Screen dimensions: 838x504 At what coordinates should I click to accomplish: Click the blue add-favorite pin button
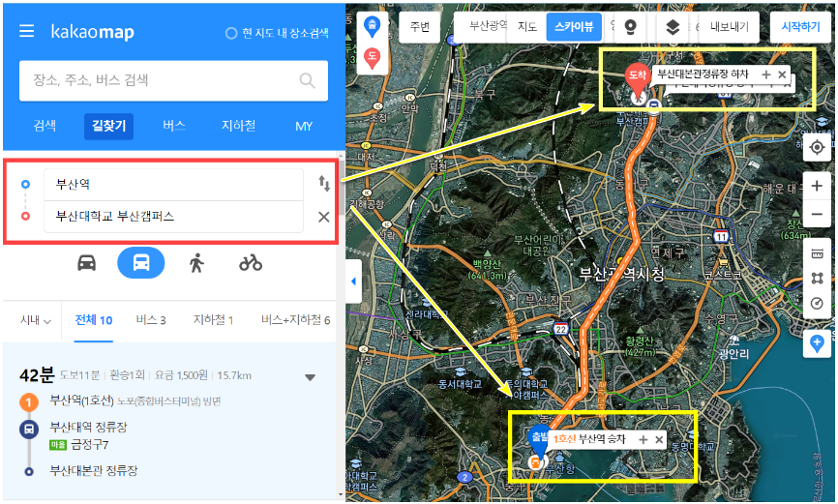[817, 343]
